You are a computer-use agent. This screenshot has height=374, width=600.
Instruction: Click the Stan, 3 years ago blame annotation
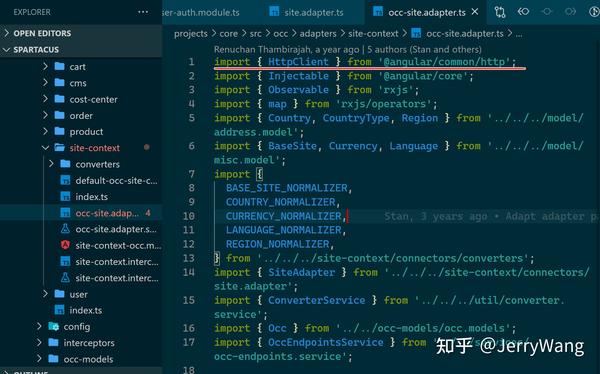coord(491,216)
